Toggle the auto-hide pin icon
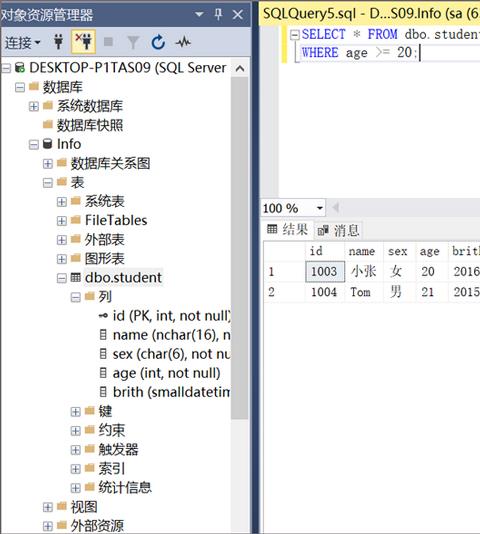 pos(218,14)
